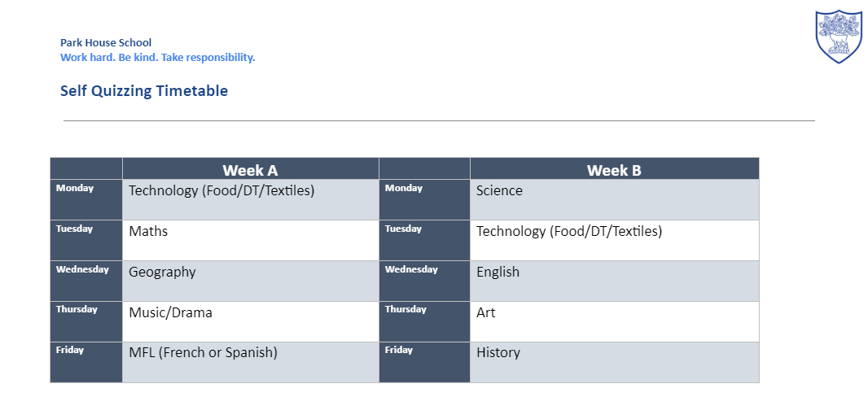Select the History cell

coord(615,362)
